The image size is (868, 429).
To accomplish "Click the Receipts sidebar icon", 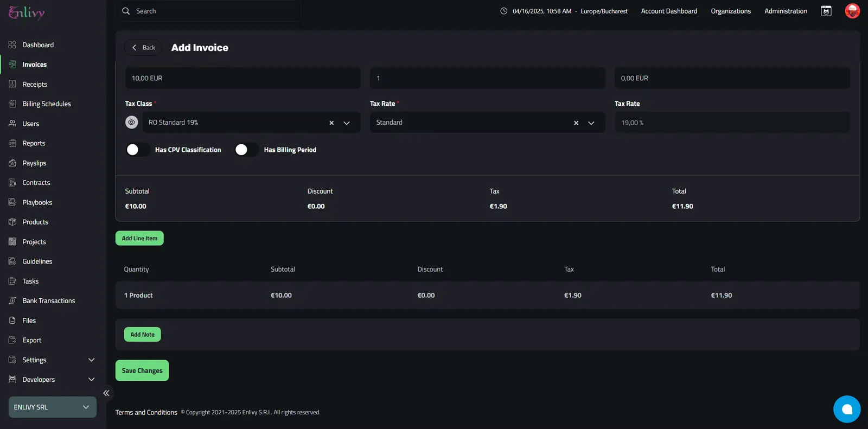I will (x=12, y=84).
